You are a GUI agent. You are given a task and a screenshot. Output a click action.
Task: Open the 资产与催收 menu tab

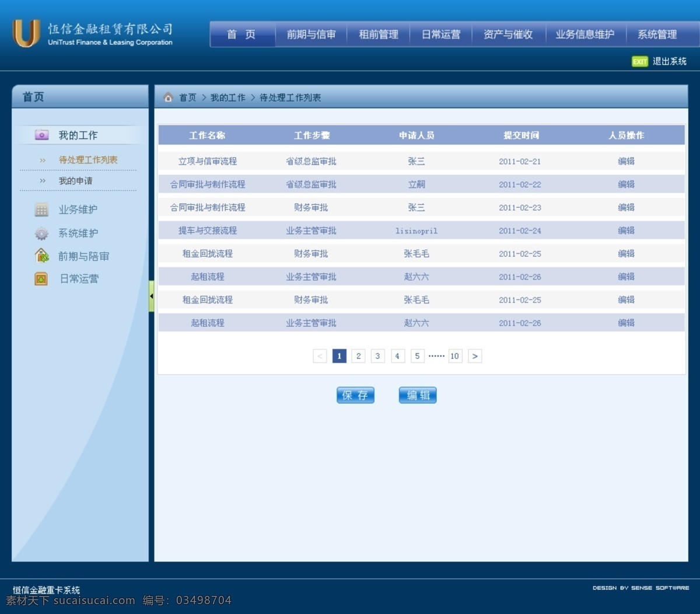(508, 34)
